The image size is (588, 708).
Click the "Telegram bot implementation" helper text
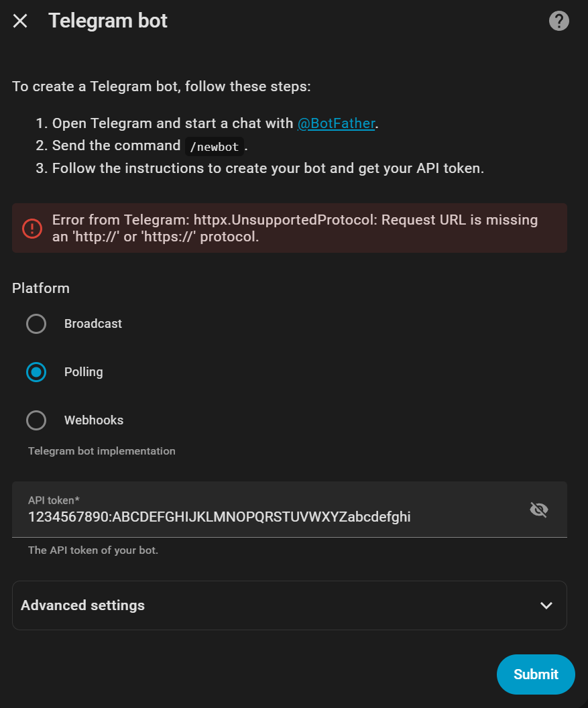tap(102, 451)
